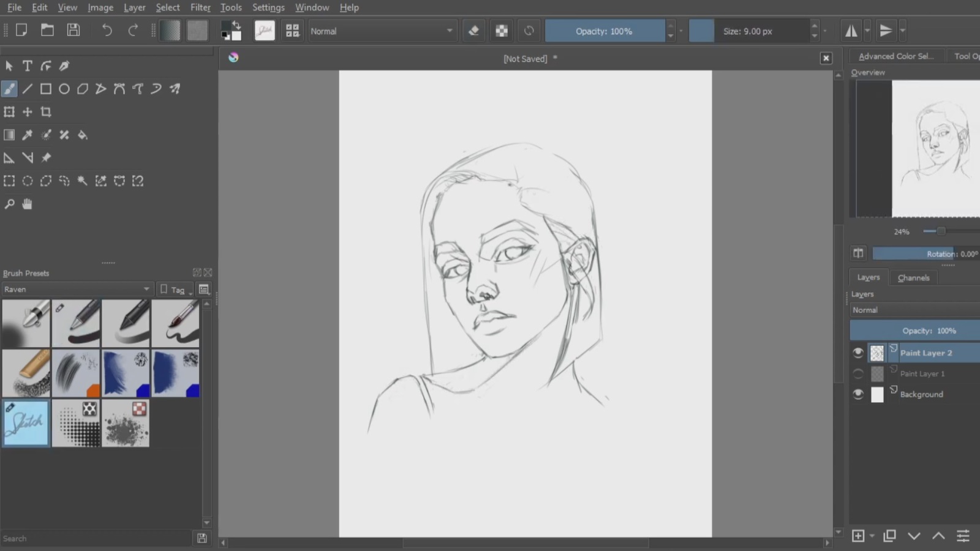The height and width of the screenshot is (551, 980).
Task: Create a new document
Action: coord(21,30)
